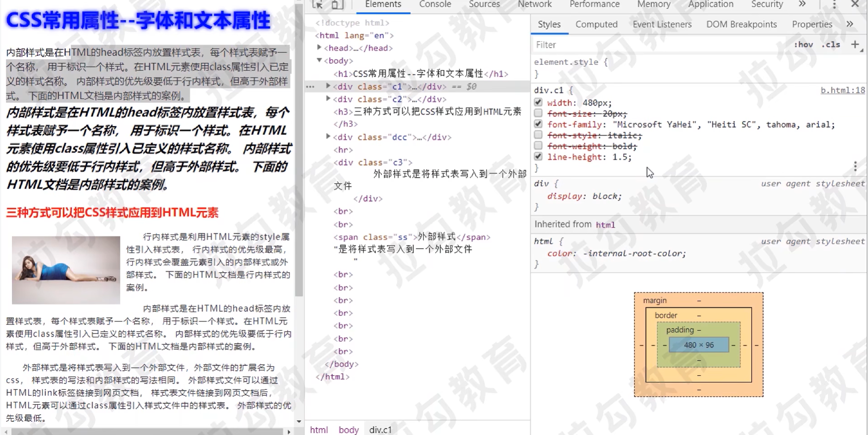Switch to the Console tab

click(x=435, y=4)
